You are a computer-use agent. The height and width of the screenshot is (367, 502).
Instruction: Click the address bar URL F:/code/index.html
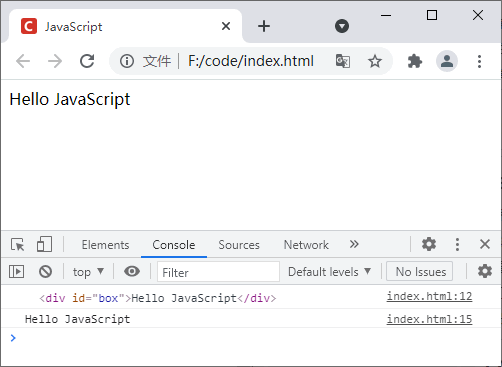(251, 61)
